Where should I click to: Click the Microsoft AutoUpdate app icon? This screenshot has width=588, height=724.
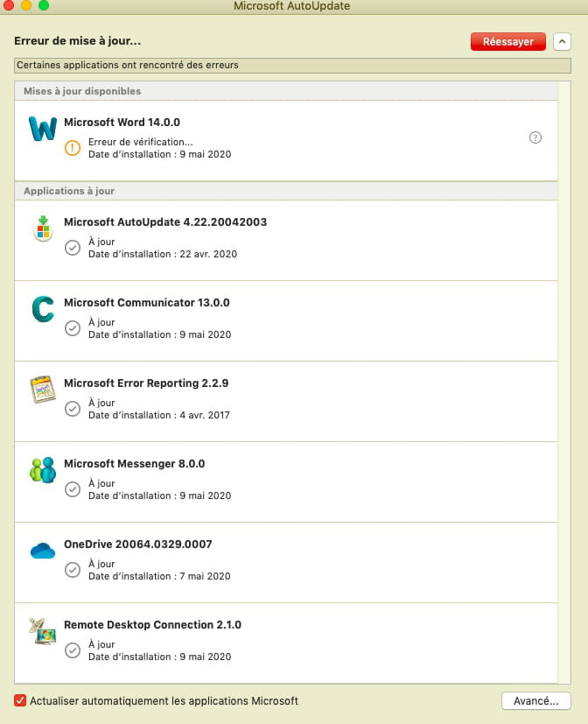43,228
